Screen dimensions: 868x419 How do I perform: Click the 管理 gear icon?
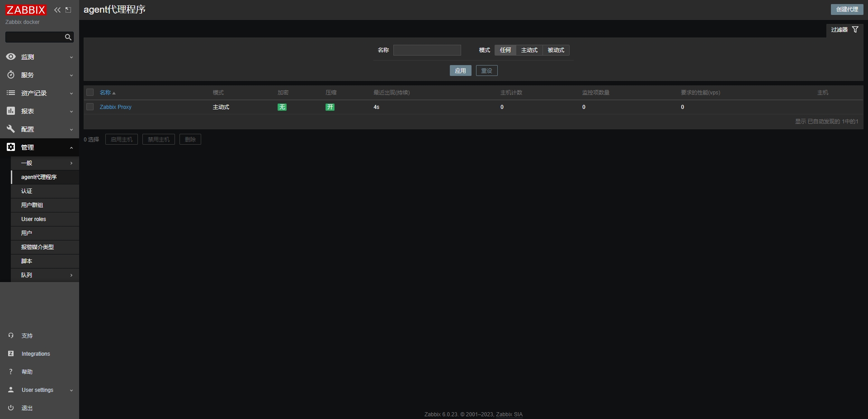[11, 147]
